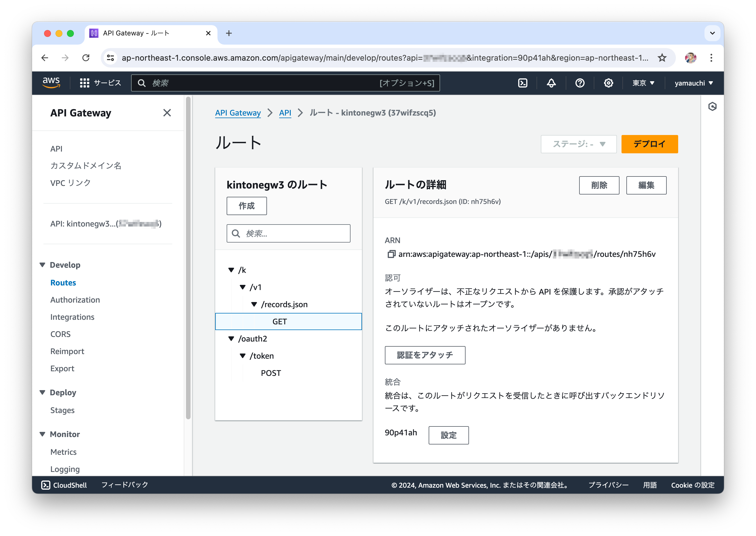The image size is (756, 536).
Task: Open Reimport in the sidebar
Action: [67, 351]
